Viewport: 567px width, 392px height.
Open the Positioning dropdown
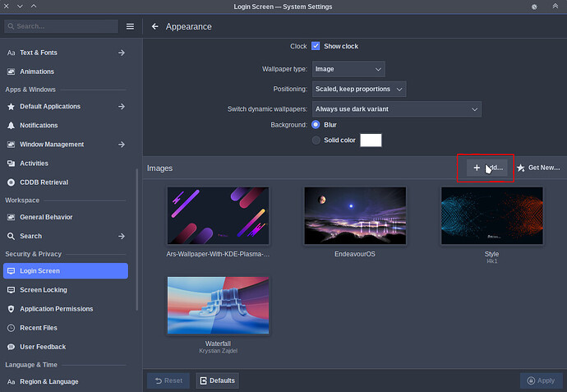(x=359, y=89)
